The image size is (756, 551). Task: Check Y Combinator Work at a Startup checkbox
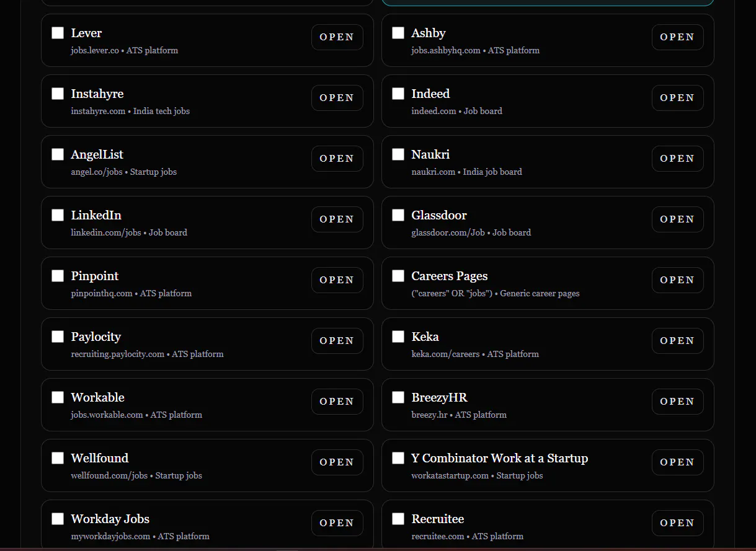tap(398, 458)
